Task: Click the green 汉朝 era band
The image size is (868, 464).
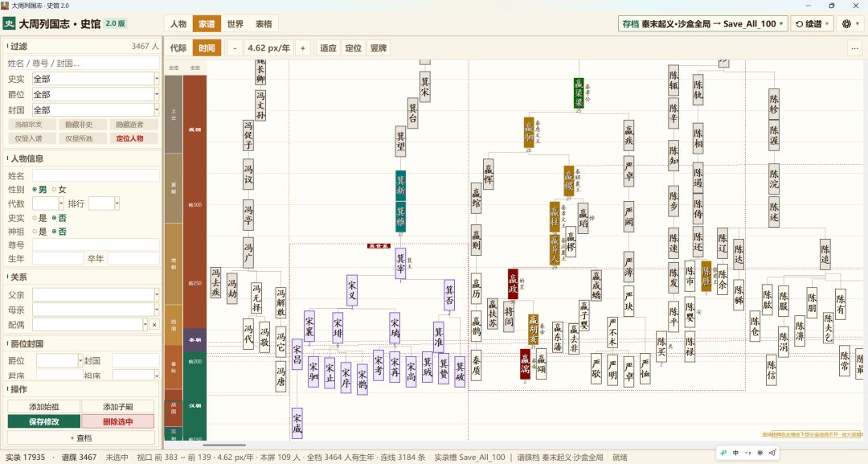Action: click(x=194, y=396)
